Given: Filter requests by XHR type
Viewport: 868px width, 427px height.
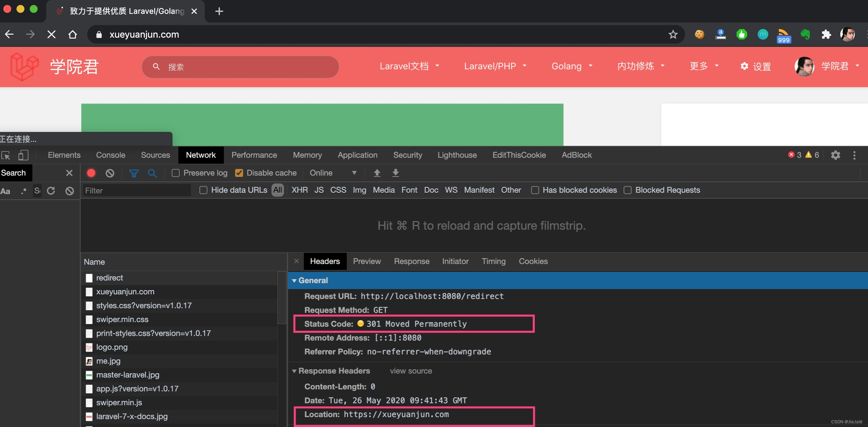Looking at the screenshot, I should [299, 190].
